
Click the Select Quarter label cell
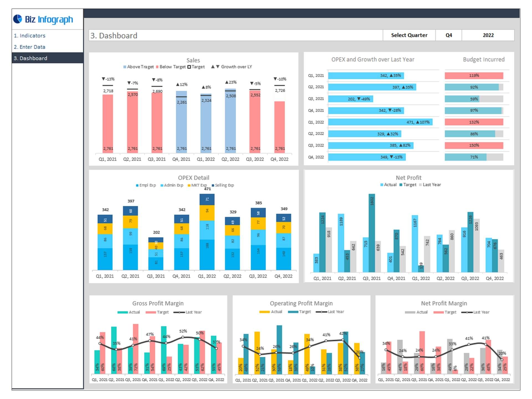(409, 35)
